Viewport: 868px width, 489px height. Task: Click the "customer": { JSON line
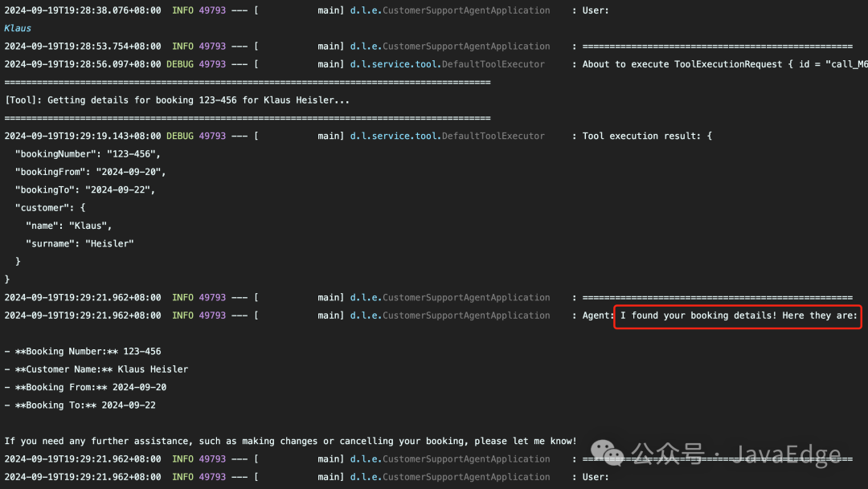coord(50,207)
